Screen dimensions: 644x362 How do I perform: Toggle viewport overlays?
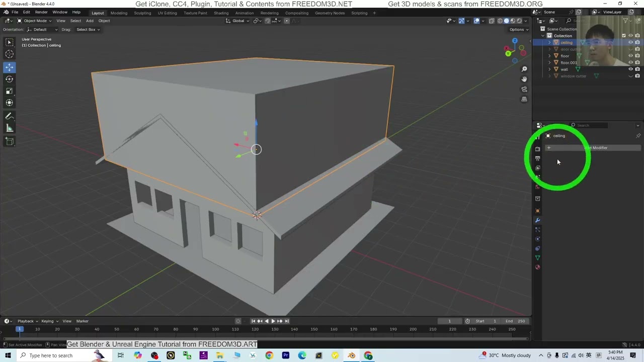point(476,21)
